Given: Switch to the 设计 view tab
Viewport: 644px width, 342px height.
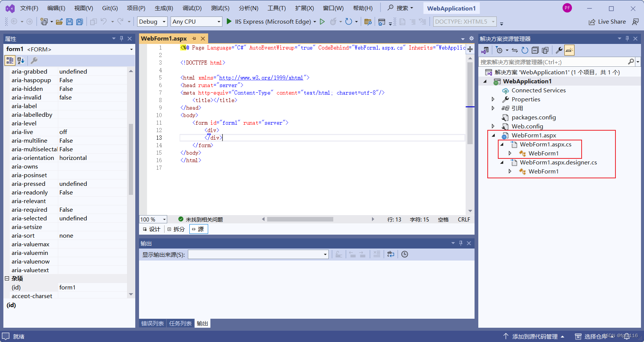Looking at the screenshot, I should click(x=151, y=229).
